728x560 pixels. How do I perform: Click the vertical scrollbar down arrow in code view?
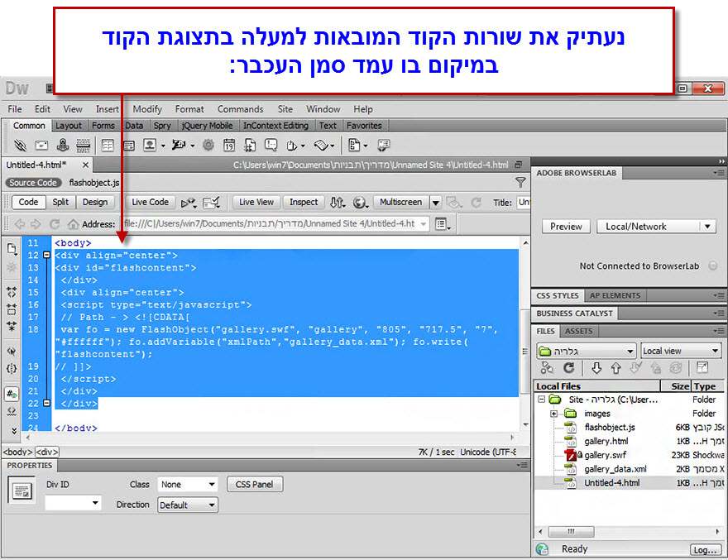[x=525, y=424]
